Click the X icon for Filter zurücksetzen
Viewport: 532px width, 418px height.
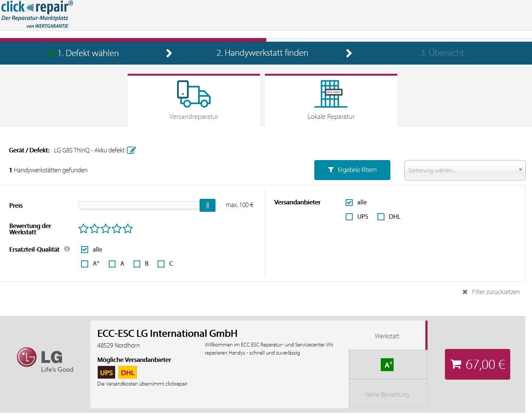[465, 292]
